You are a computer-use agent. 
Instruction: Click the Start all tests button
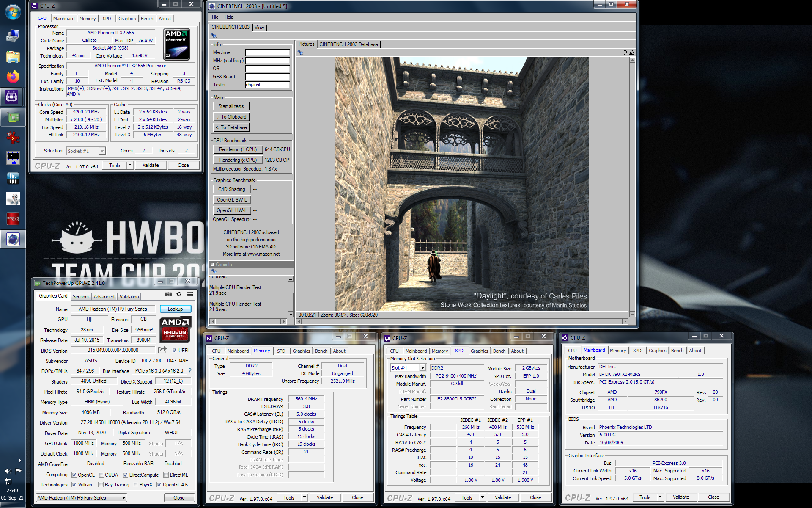click(231, 106)
